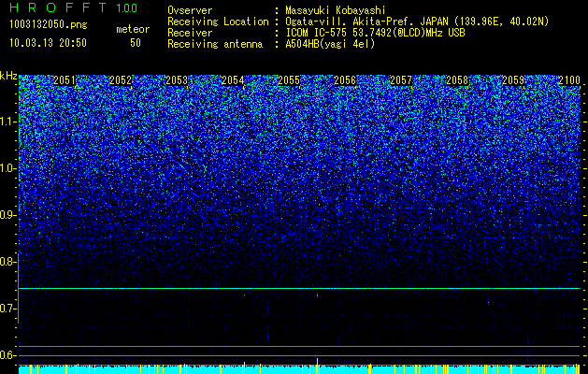Click the 2100 time marker
This screenshot has height=374, width=588.
click(569, 80)
